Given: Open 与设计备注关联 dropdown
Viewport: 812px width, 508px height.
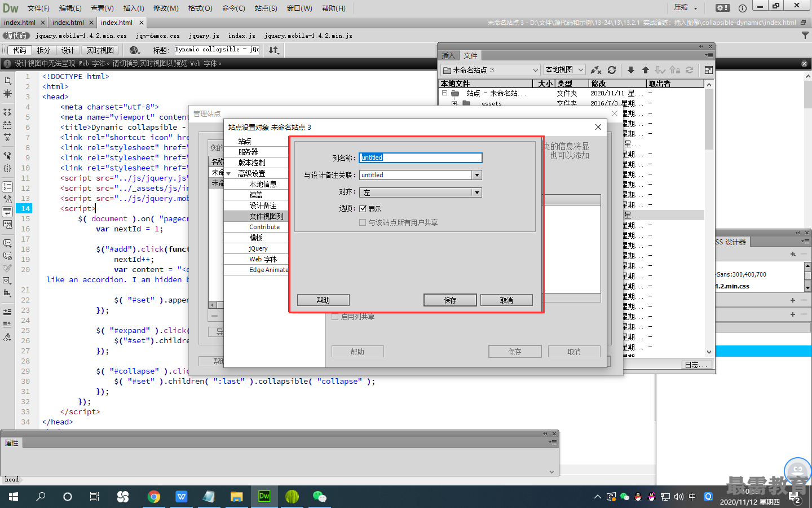Looking at the screenshot, I should 477,175.
